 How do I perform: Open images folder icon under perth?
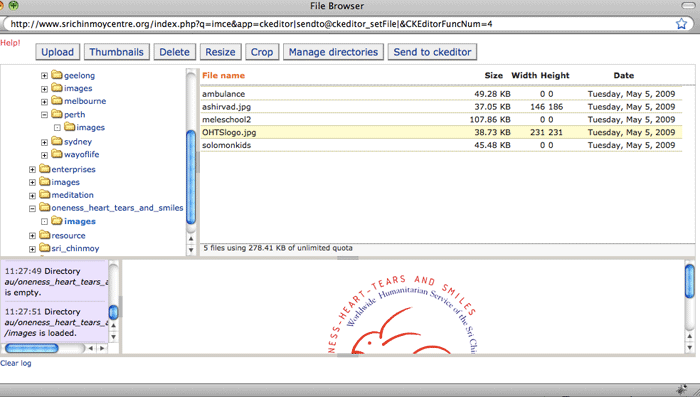69,126
